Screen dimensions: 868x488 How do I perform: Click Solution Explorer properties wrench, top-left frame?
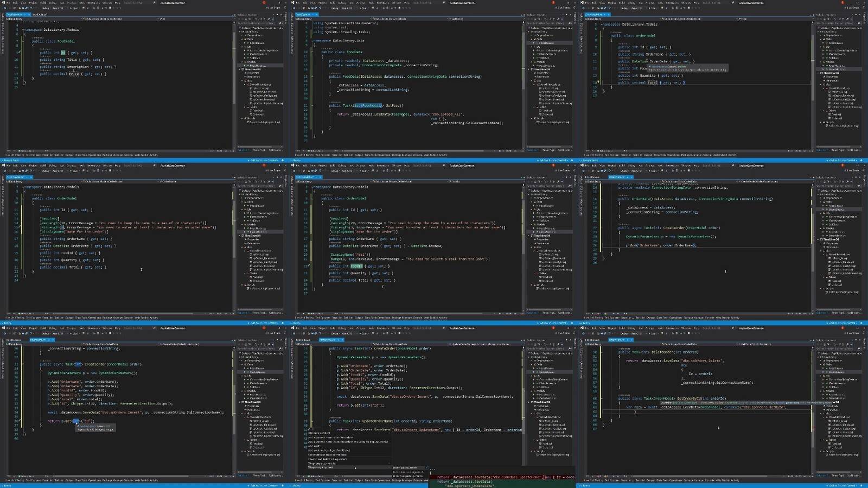269,19
